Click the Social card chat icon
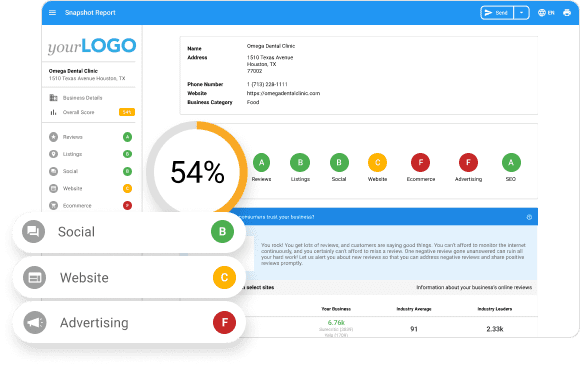The height and width of the screenshot is (366, 580). [x=33, y=232]
